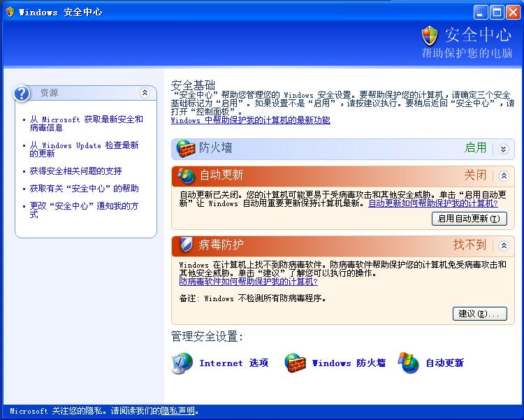This screenshot has height=420, width=524.
Task: Open link 从 Windows Update 检查最新的更新
Action: click(84, 149)
